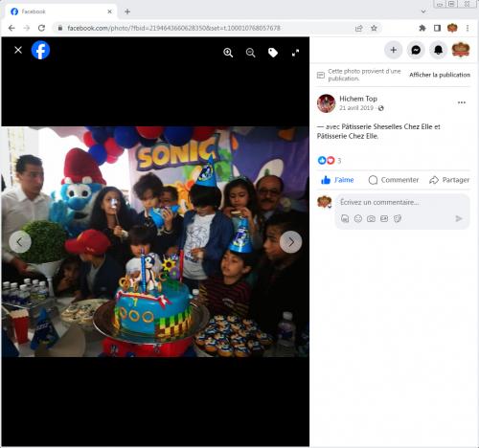Screen dimensions: 479x448
Task: Open the Create plus menu
Action: tap(394, 50)
